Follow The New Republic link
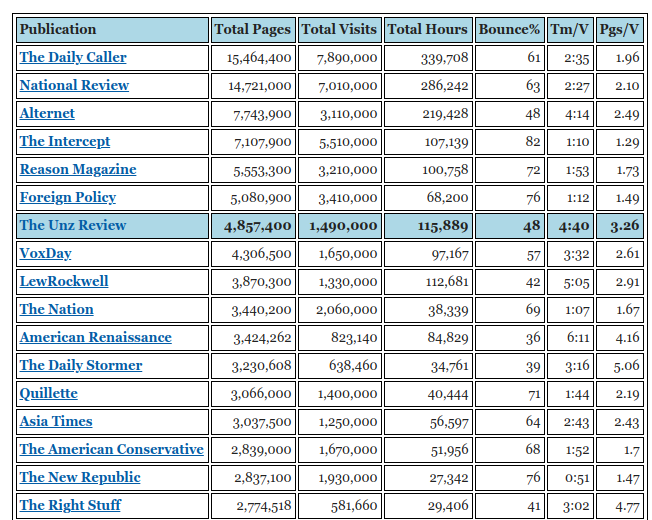This screenshot has width=652, height=520. click(x=80, y=478)
